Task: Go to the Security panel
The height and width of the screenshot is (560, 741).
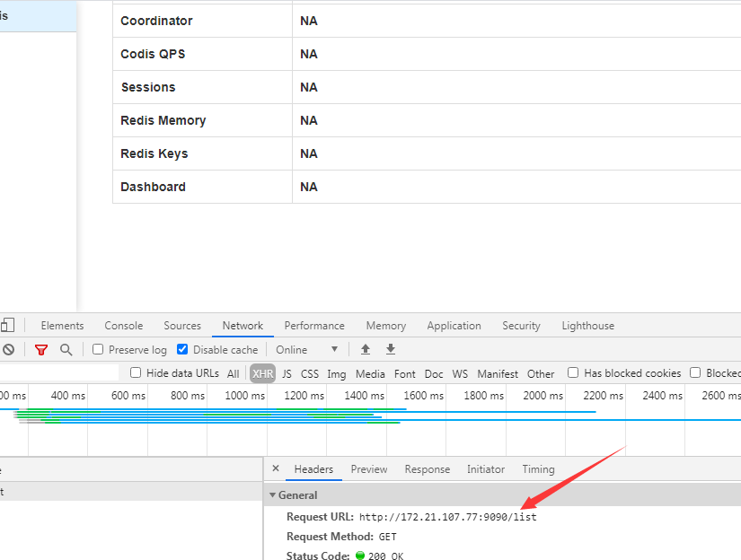Action: tap(521, 326)
